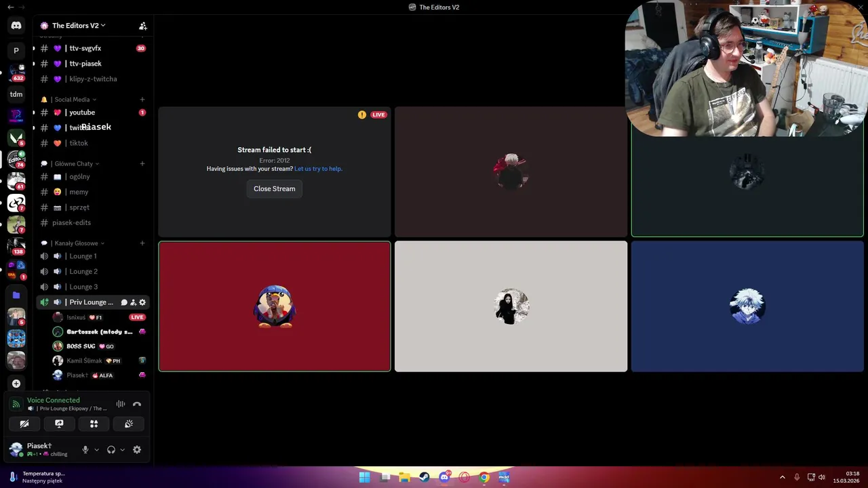868x488 pixels.
Task: Open voice connection signal details
Action: tap(16, 404)
